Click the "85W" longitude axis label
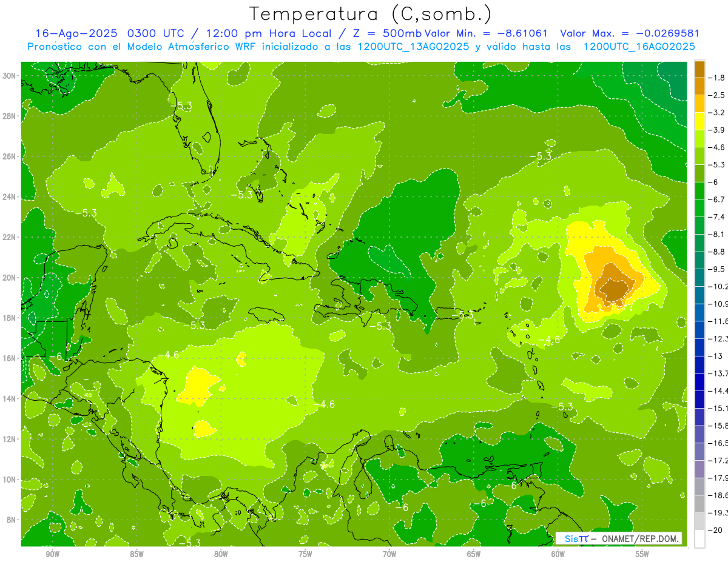Screen dimensions: 728x562 [x=136, y=555]
